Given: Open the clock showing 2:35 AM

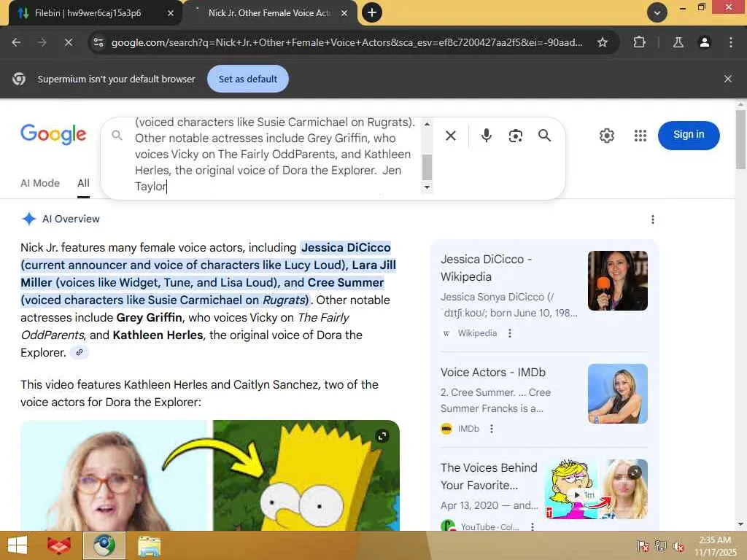Looking at the screenshot, I should click(x=715, y=545).
